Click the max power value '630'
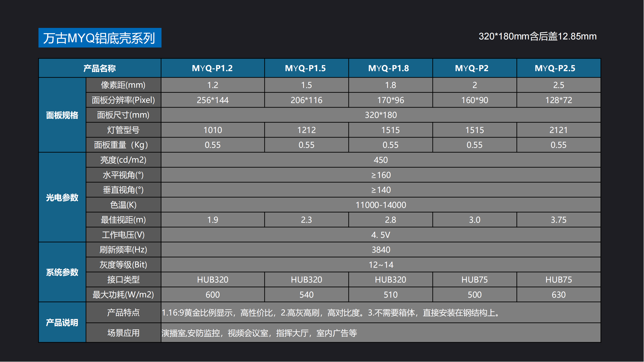Image resolution: width=644 pixels, height=362 pixels. pos(558,295)
